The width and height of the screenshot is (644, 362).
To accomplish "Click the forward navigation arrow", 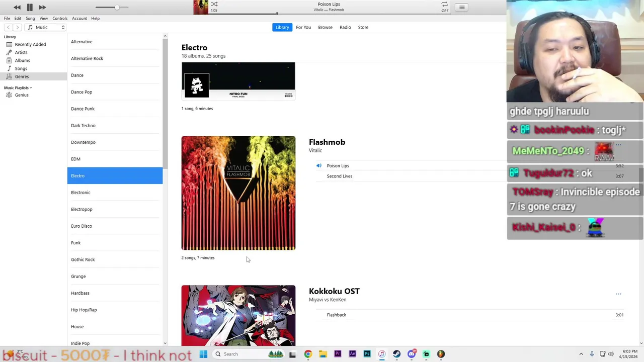I will (x=18, y=27).
